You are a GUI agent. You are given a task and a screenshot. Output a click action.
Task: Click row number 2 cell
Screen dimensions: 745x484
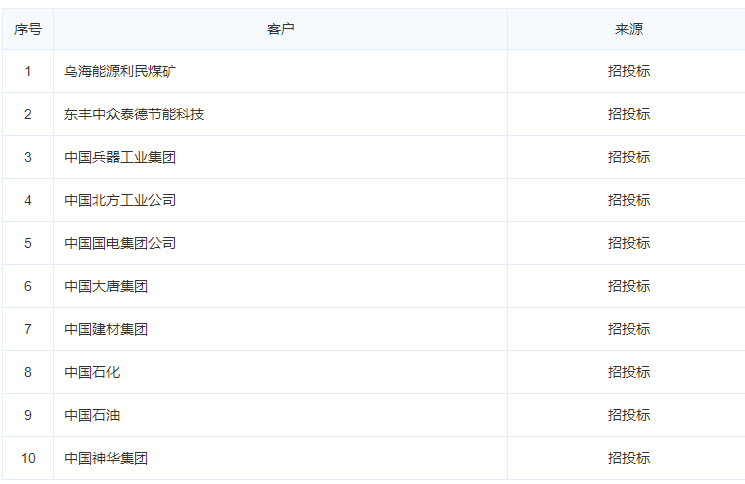pyautogui.click(x=28, y=114)
